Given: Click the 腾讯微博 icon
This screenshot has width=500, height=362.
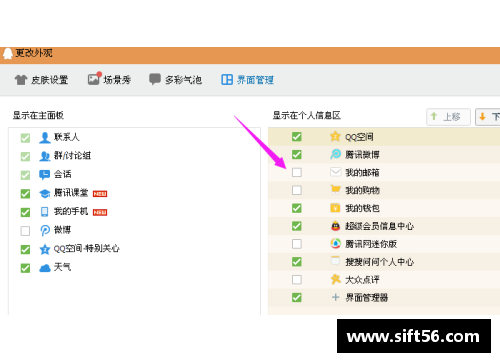Looking at the screenshot, I should 335,154.
